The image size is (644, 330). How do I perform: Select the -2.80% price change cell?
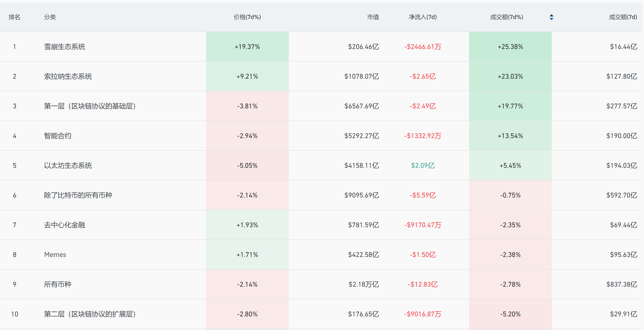247,314
